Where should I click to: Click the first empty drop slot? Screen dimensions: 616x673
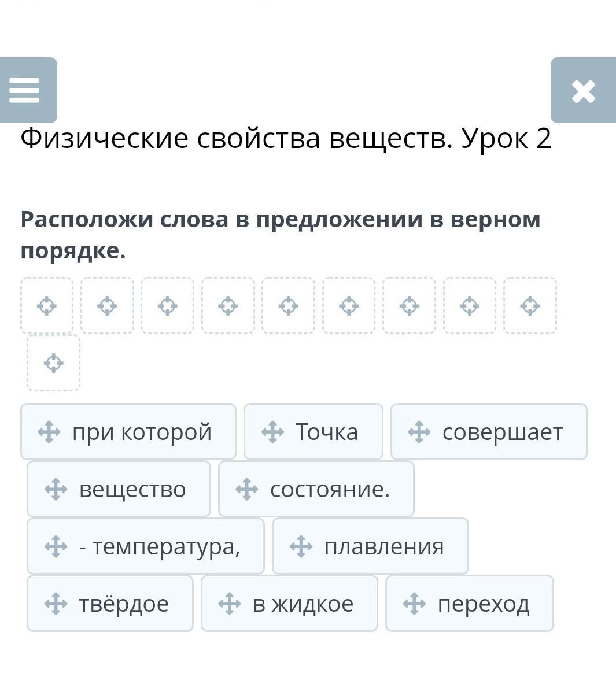coord(47,305)
